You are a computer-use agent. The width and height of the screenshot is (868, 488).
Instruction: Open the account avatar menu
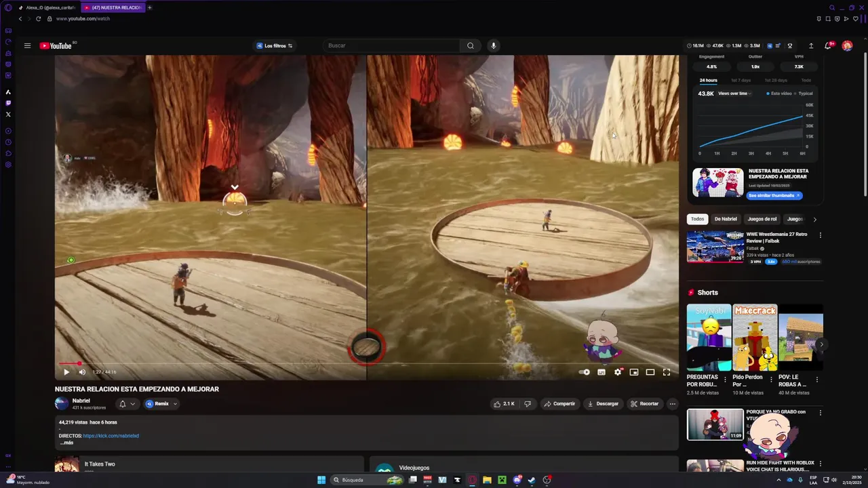(x=847, y=46)
